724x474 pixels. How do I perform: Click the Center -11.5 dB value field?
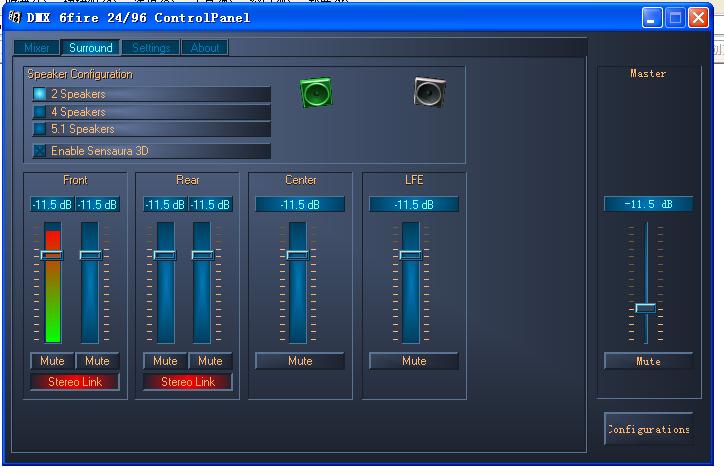(x=300, y=204)
